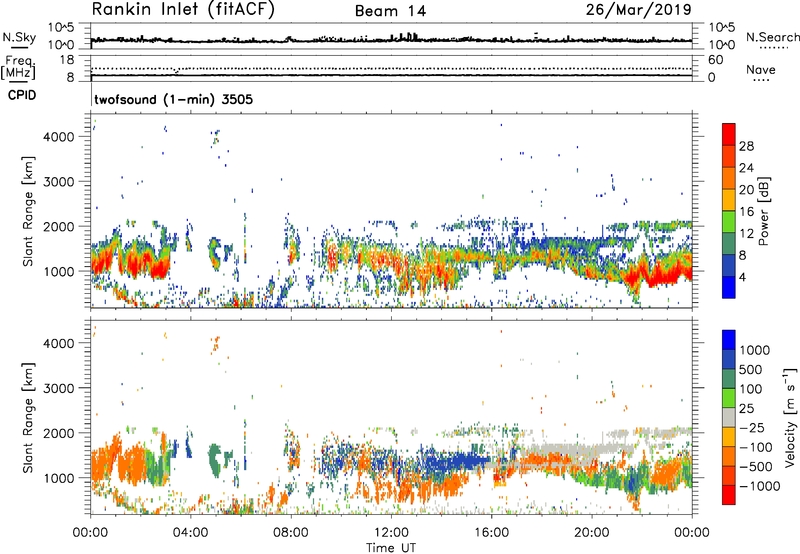
Task: Click the "Freq. [MHz]" label
Action: pos(18,67)
